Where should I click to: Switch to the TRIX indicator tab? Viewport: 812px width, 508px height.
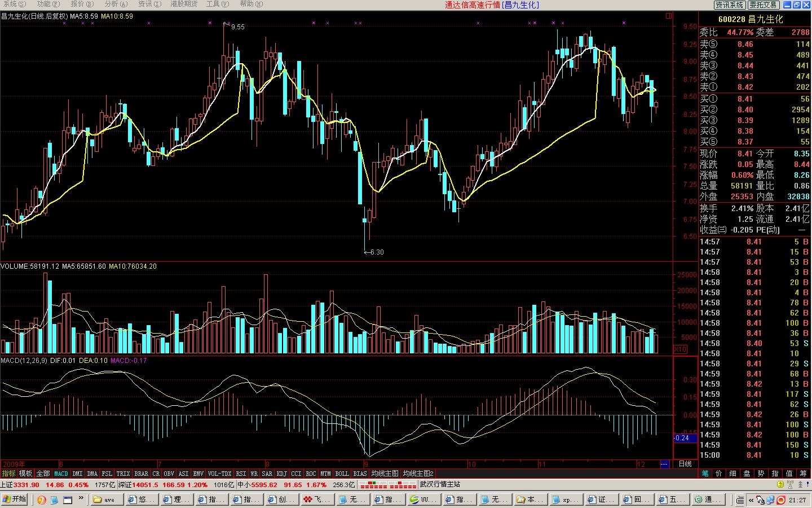[x=123, y=474]
